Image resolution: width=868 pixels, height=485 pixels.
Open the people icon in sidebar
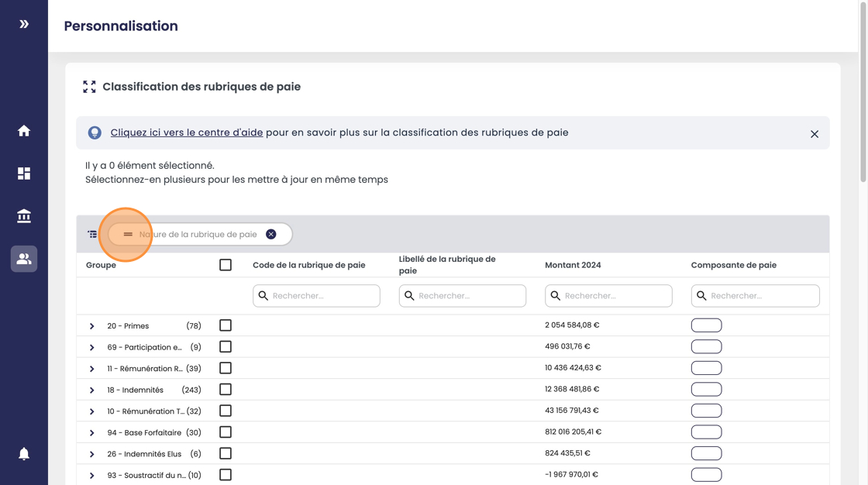(x=24, y=259)
